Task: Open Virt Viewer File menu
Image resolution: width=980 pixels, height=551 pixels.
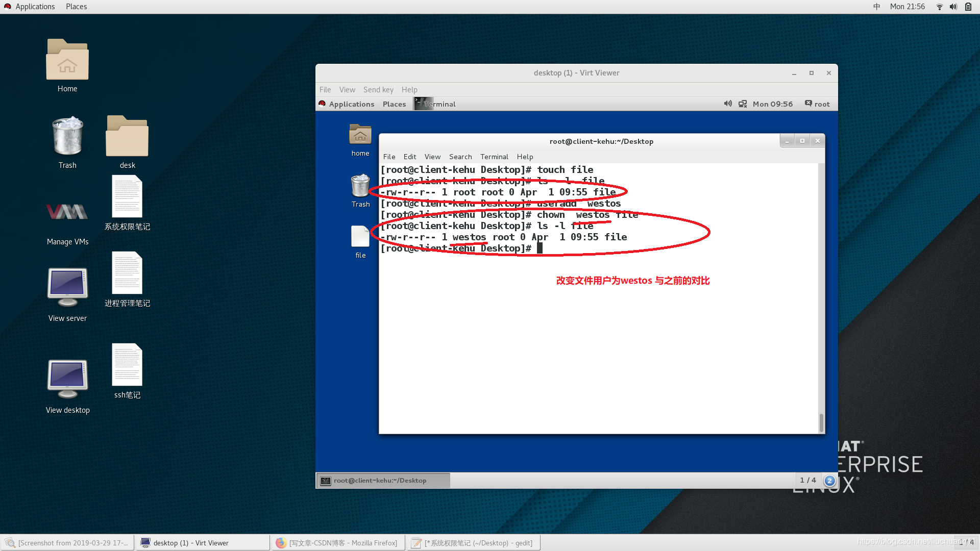Action: [x=325, y=90]
